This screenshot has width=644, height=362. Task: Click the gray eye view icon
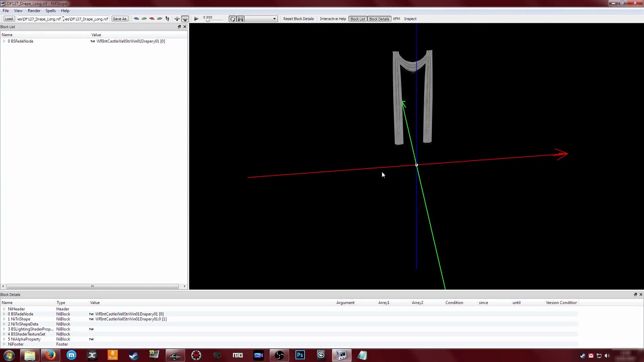click(160, 19)
